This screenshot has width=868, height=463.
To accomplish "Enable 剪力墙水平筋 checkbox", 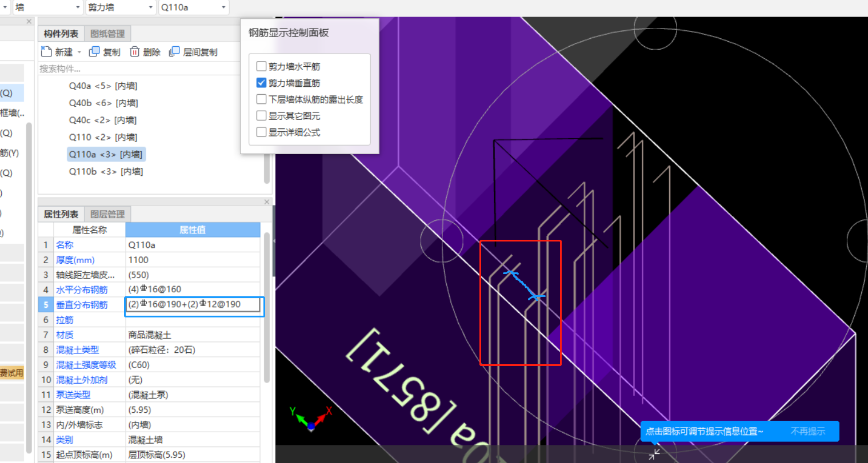I will click(x=262, y=66).
